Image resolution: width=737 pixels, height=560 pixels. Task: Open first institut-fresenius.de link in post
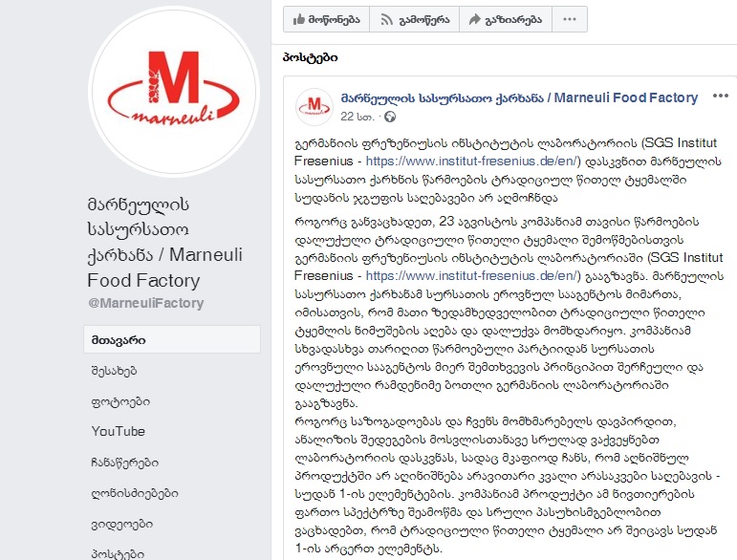pos(473,162)
